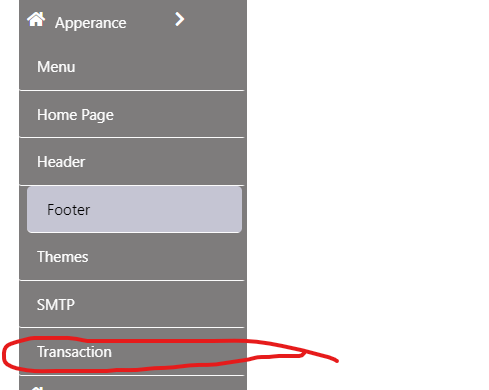The height and width of the screenshot is (390, 489).
Task: Select the Header sidebar entry
Action: pyautogui.click(x=133, y=162)
